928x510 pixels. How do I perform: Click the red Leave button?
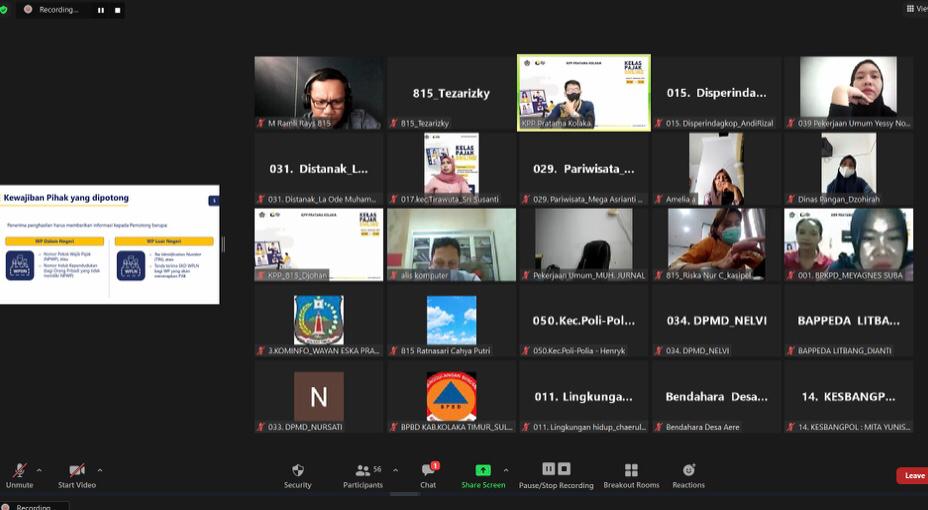point(912,476)
